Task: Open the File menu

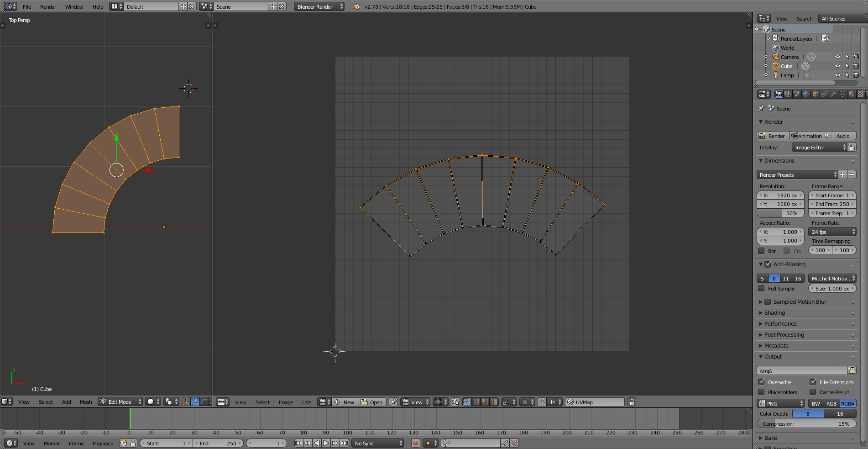Action: 27,6
